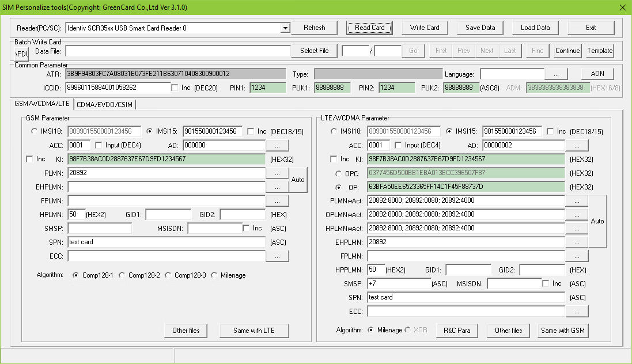Open the browse button next to GSM PLMN
632x364 pixels.
(x=277, y=173)
